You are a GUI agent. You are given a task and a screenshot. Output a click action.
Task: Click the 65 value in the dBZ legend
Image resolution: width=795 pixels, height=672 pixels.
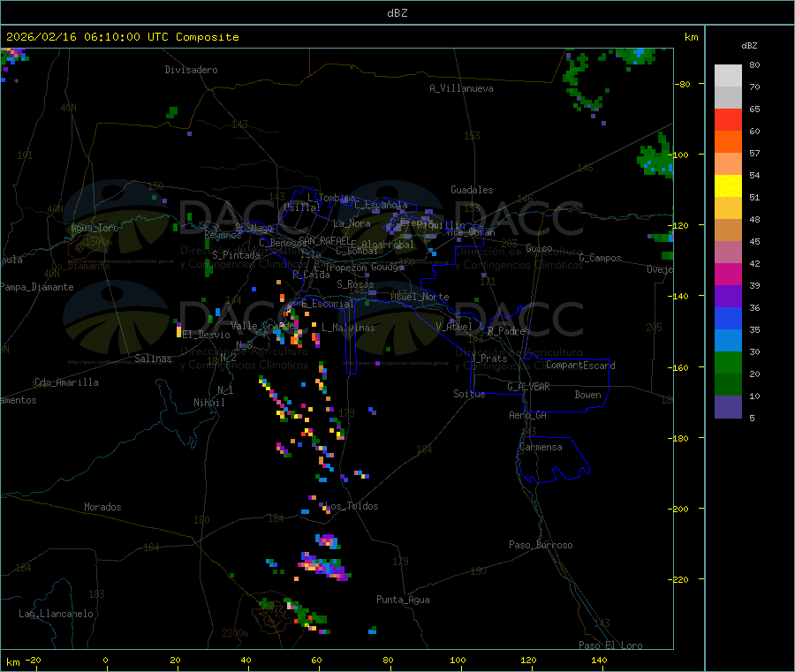point(754,109)
